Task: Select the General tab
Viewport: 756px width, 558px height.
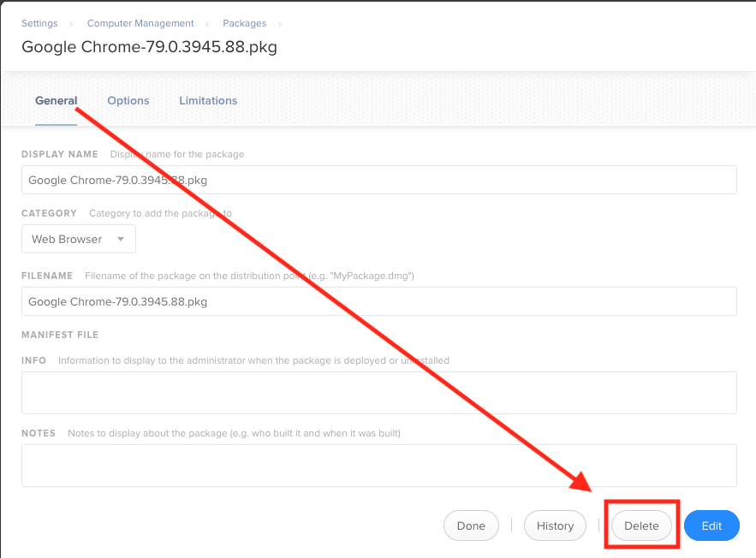Action: coord(56,101)
